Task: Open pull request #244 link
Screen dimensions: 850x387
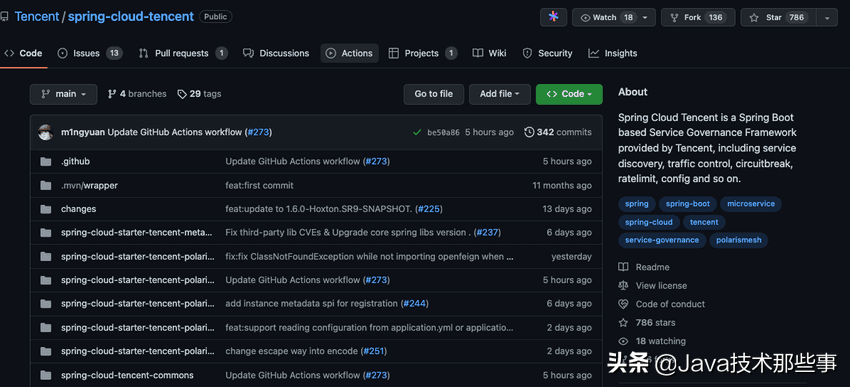Action: coord(415,304)
